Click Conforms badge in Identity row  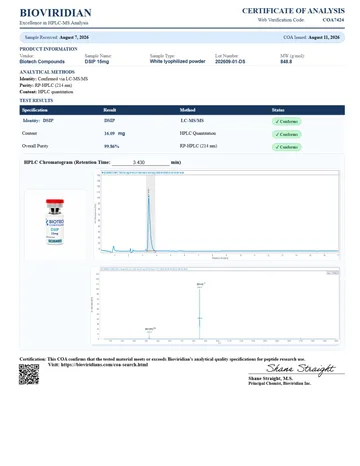tap(287, 122)
